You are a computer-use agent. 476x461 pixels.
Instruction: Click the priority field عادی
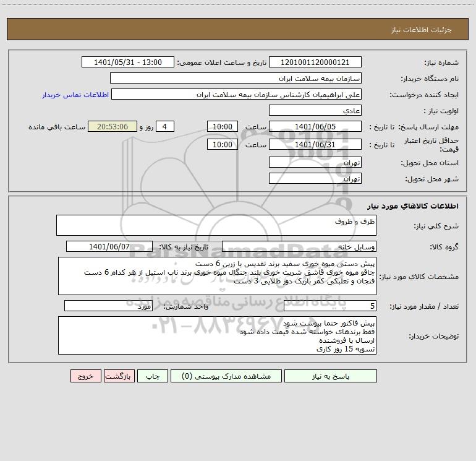click(x=315, y=111)
